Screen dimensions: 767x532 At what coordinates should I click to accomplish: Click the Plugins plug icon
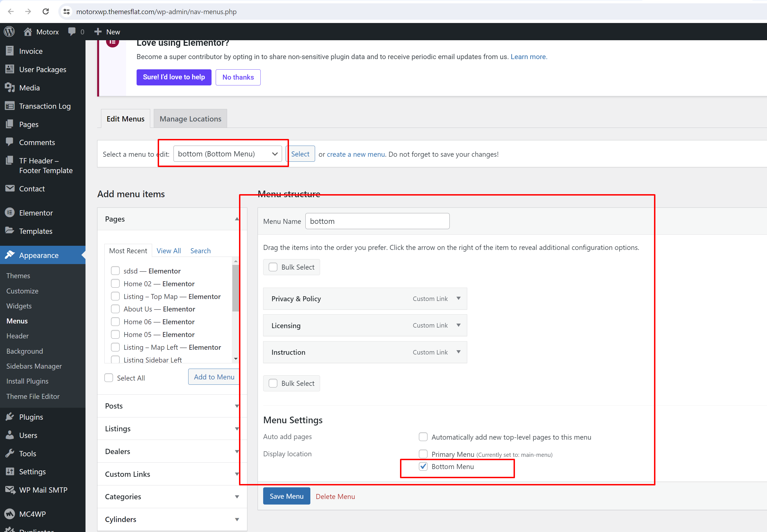pyautogui.click(x=10, y=417)
